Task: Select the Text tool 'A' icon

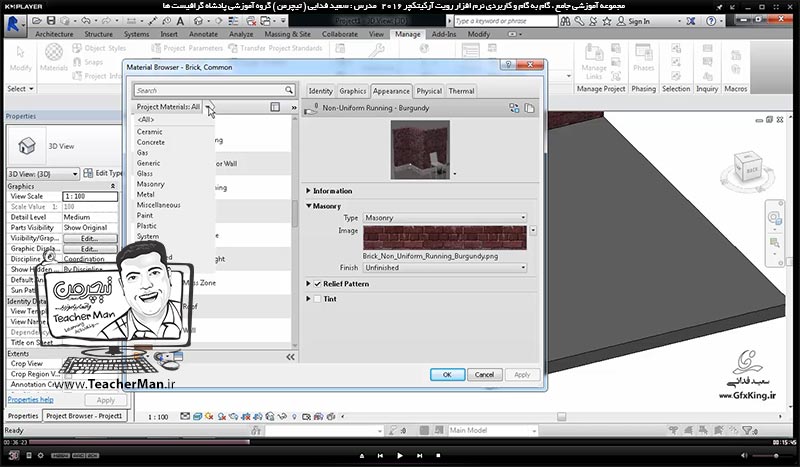Action: (180, 21)
